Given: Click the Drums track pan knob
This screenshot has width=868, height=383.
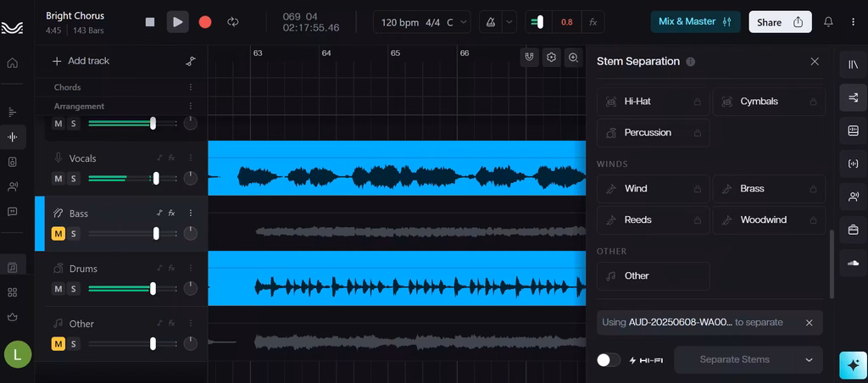Looking at the screenshot, I should (x=191, y=289).
